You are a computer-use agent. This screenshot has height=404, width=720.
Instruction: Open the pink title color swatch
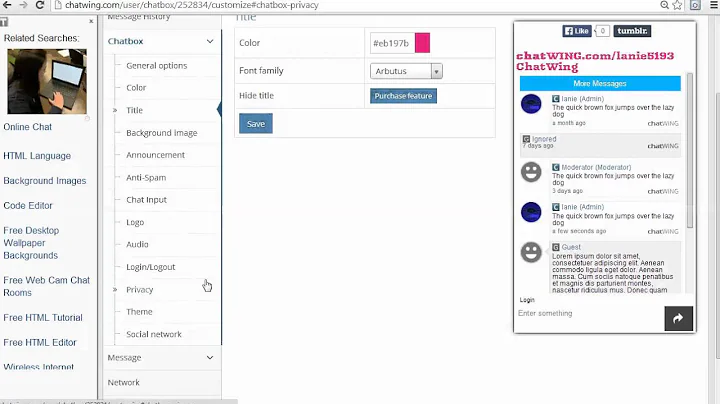tap(422, 43)
